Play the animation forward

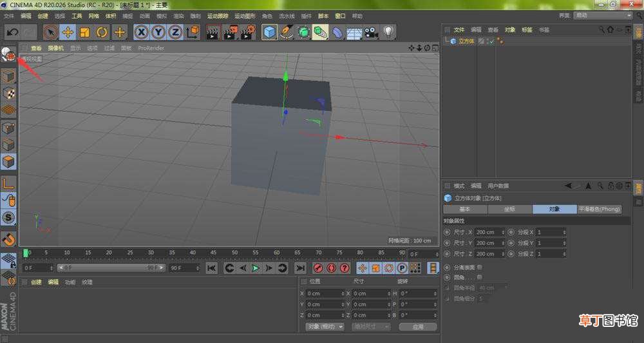pyautogui.click(x=256, y=268)
